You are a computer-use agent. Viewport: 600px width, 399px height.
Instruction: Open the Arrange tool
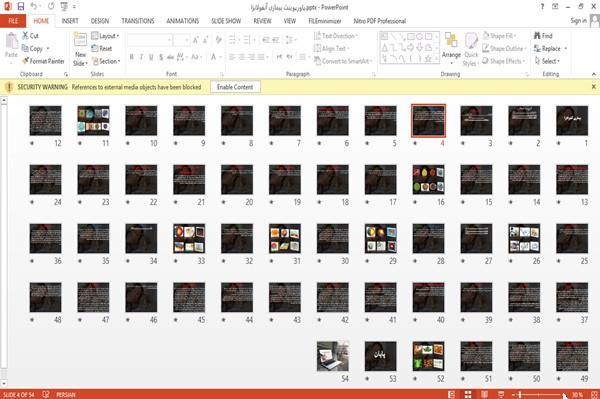451,45
